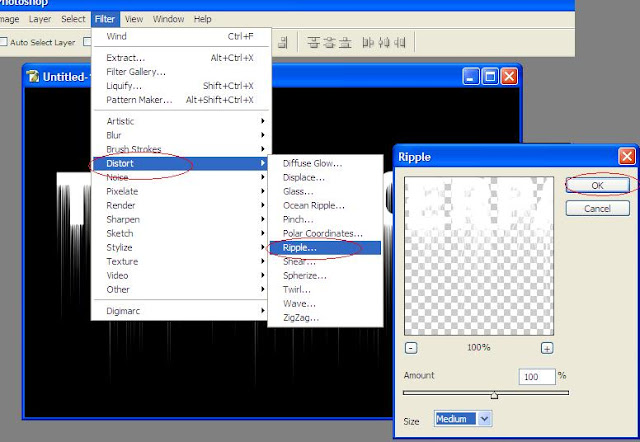The image size is (640, 442).
Task: Expand the Noise filter submenu
Action: pos(180,177)
